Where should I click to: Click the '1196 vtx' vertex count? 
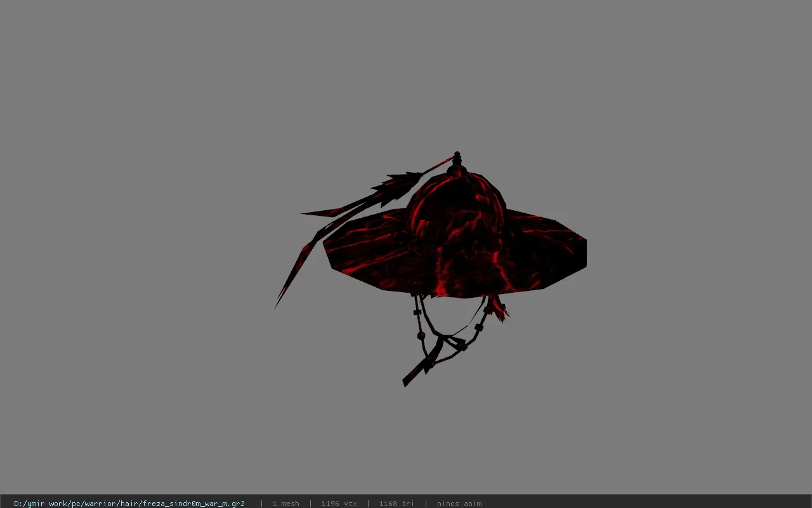point(339,504)
